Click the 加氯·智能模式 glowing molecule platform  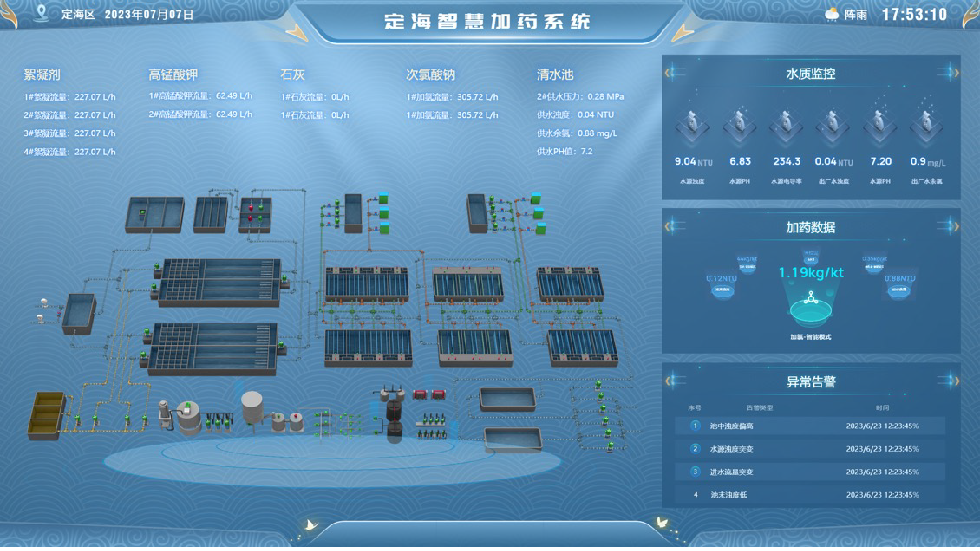click(x=811, y=309)
